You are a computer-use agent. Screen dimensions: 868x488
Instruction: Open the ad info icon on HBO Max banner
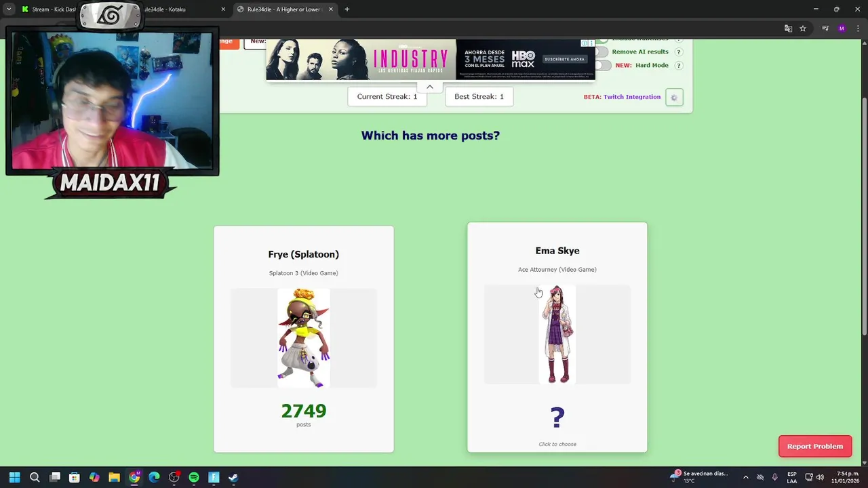pyautogui.click(x=585, y=43)
